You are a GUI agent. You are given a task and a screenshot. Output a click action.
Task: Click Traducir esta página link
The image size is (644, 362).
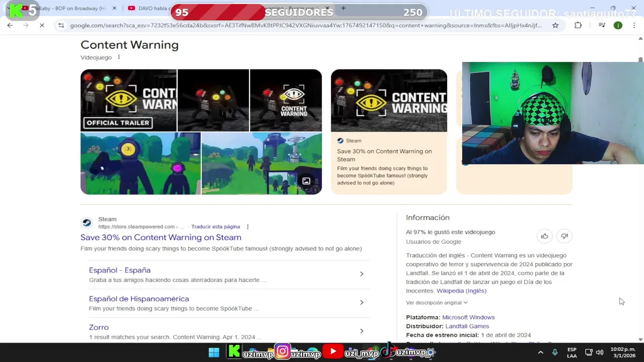point(215,227)
